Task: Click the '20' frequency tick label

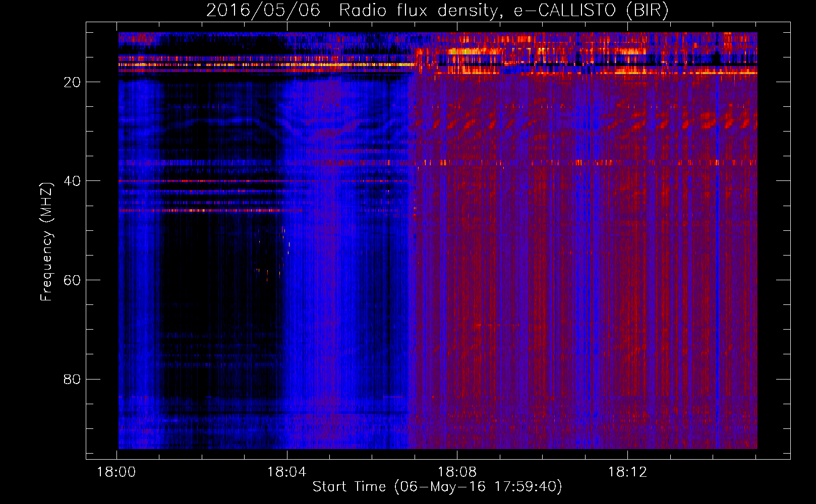Action: click(72, 82)
